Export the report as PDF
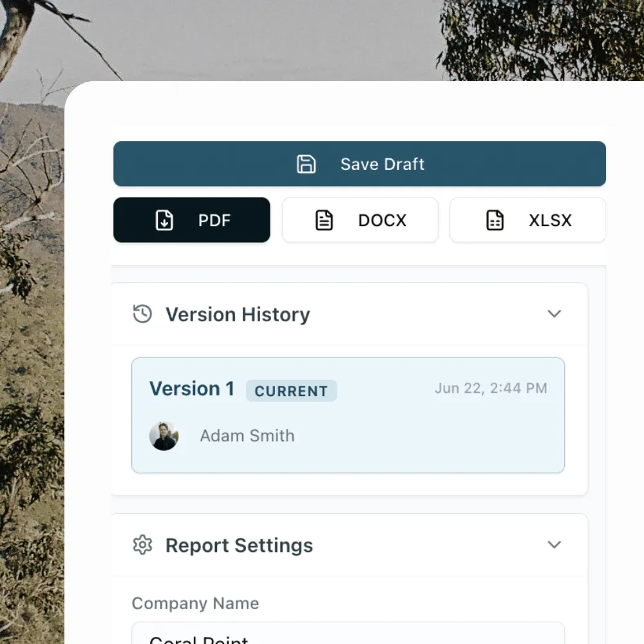Screen dimensions: 644x644 coord(192,220)
